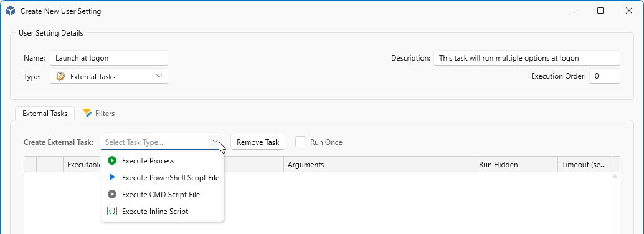The image size is (644, 234).
Task: Choose Execute PowerShell Script File option
Action: point(162,178)
